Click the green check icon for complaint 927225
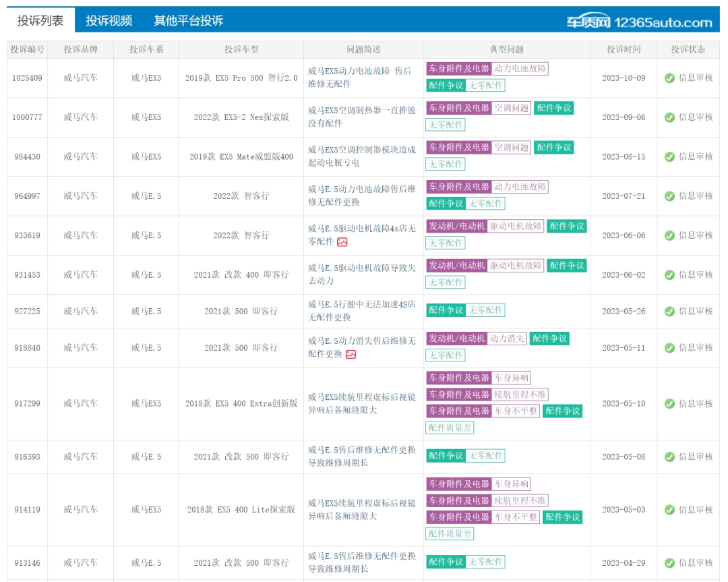 669,312
